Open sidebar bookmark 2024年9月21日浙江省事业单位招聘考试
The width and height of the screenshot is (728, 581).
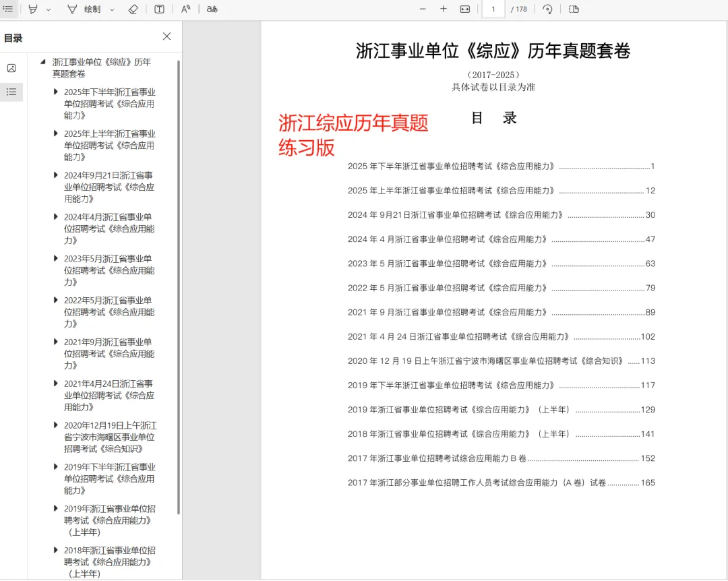(x=109, y=187)
